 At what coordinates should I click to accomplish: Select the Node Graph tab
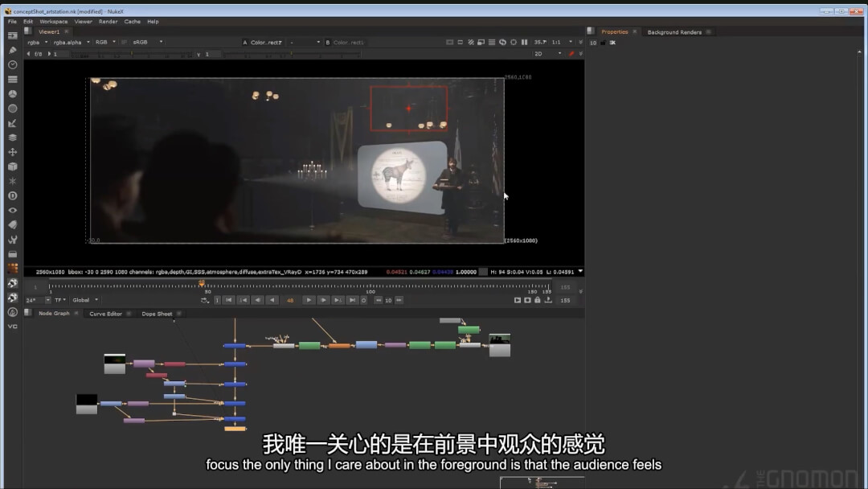coord(54,314)
